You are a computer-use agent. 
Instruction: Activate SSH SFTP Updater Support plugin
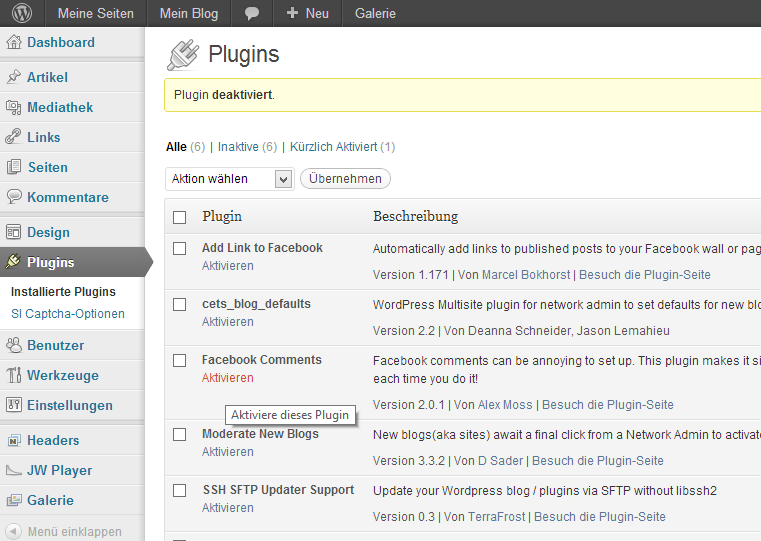coord(228,508)
